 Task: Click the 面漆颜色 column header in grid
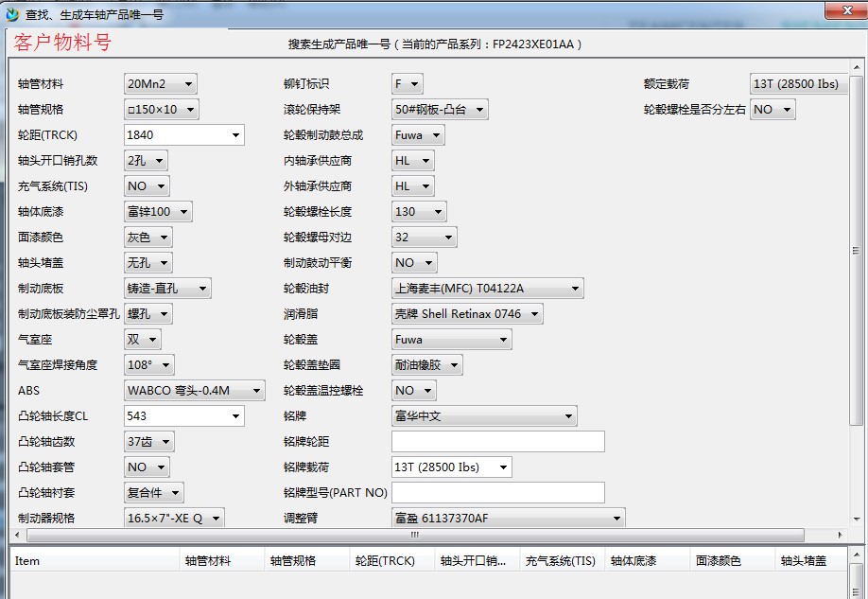pyautogui.click(x=730, y=561)
